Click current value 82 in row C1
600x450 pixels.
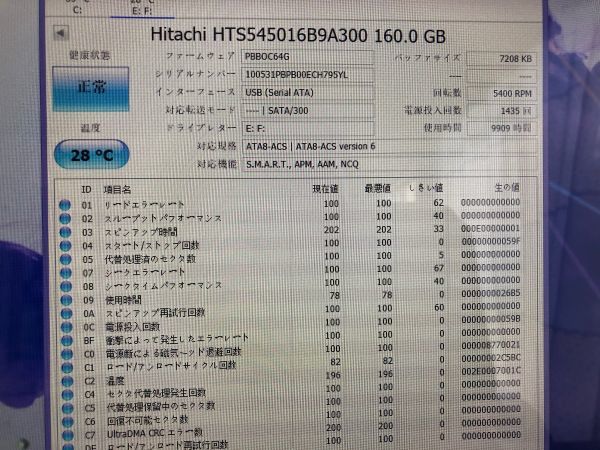click(335, 362)
